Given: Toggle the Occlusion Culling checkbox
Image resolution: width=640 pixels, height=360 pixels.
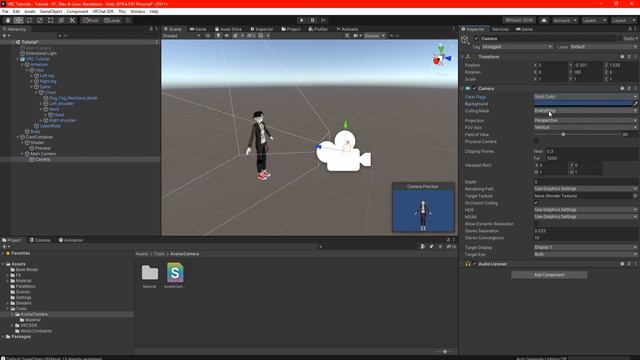Looking at the screenshot, I should 536,203.
